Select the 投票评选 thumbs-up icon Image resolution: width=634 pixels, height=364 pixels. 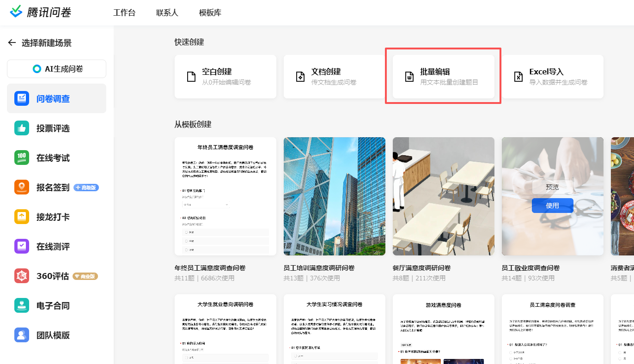(22, 128)
